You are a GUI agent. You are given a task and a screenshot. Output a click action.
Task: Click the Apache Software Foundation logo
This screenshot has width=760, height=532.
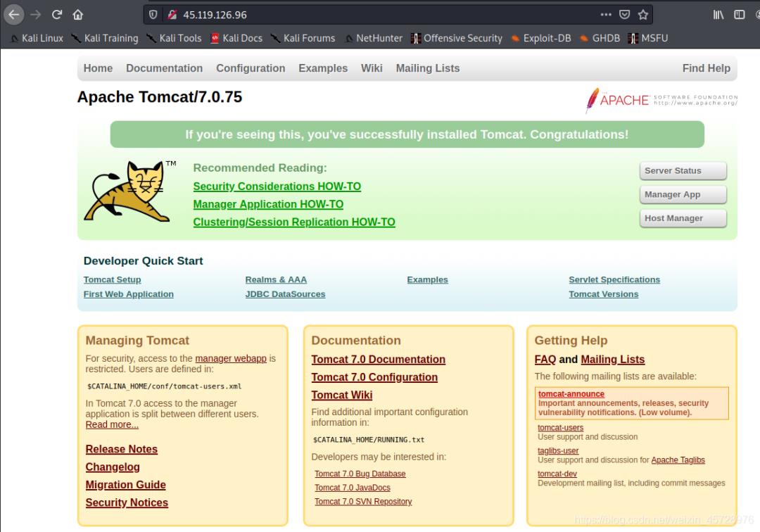(x=661, y=100)
